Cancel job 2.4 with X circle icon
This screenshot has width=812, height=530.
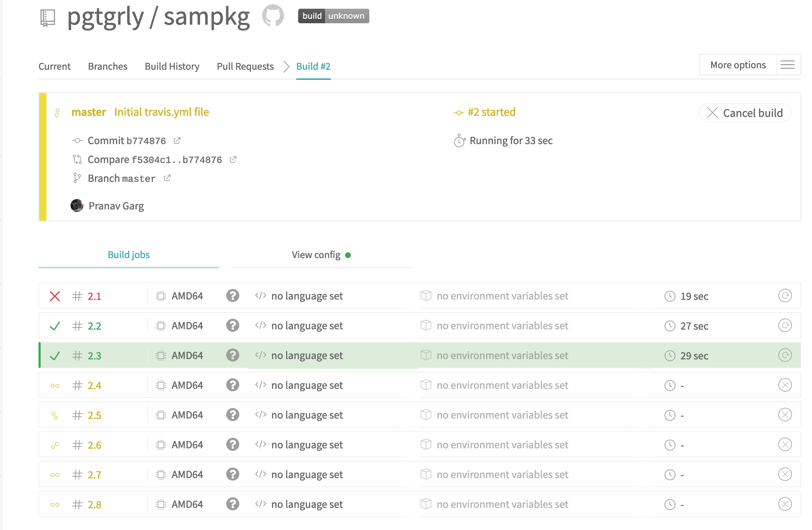pyautogui.click(x=785, y=385)
